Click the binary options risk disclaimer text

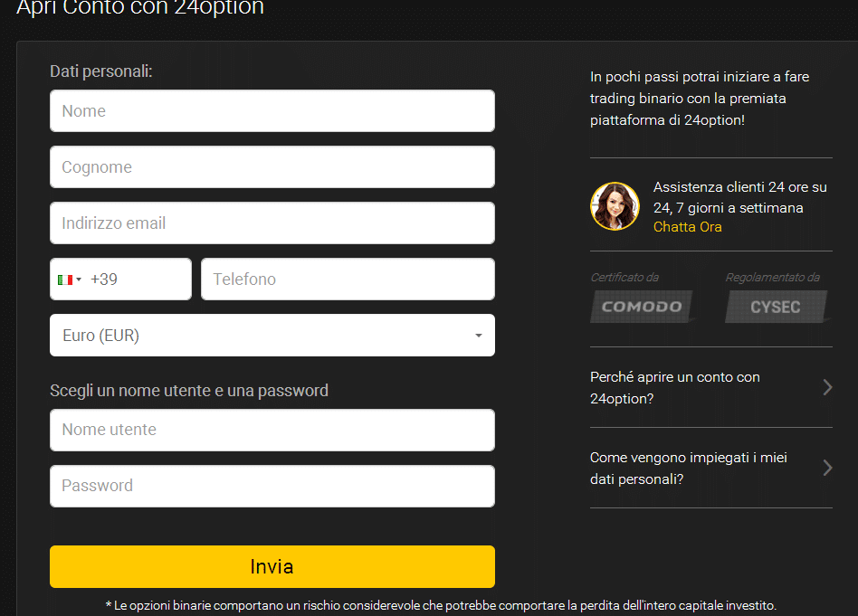pos(441,606)
